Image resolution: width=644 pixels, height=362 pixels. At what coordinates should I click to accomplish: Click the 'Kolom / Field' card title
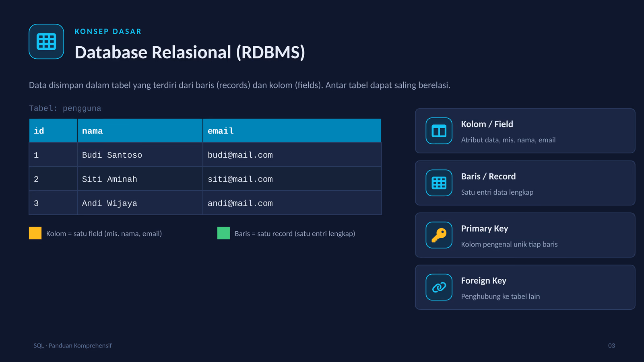[x=487, y=124]
